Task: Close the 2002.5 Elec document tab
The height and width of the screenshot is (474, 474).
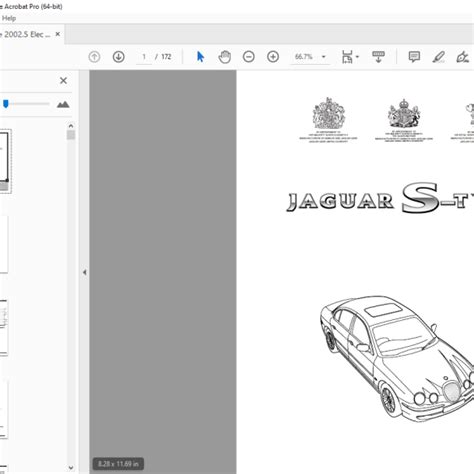Action: (x=58, y=34)
